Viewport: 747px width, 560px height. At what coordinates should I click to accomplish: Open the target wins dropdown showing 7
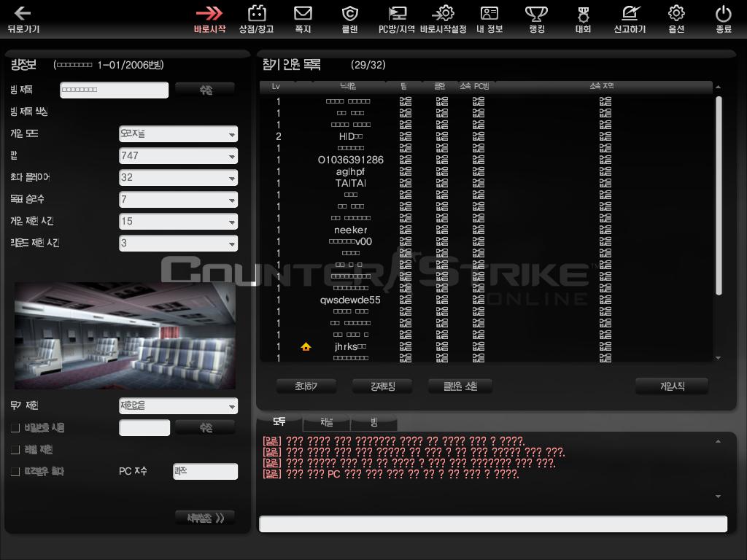coord(178,200)
